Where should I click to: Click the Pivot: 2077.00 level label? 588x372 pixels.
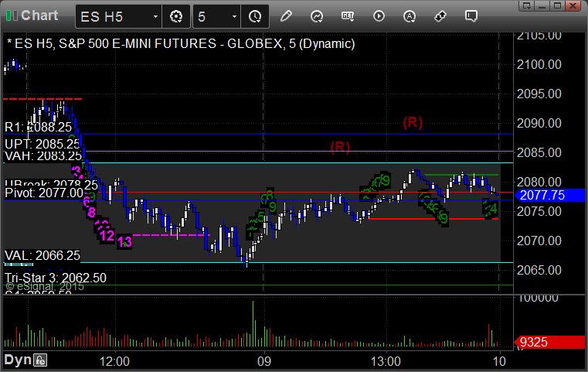pyautogui.click(x=44, y=193)
